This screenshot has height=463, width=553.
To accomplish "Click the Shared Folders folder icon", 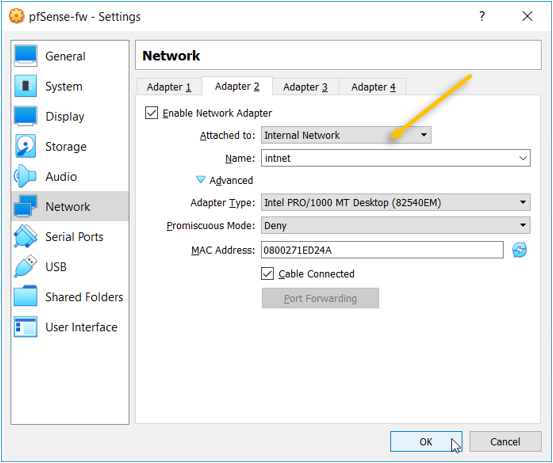I will pyautogui.click(x=25, y=297).
